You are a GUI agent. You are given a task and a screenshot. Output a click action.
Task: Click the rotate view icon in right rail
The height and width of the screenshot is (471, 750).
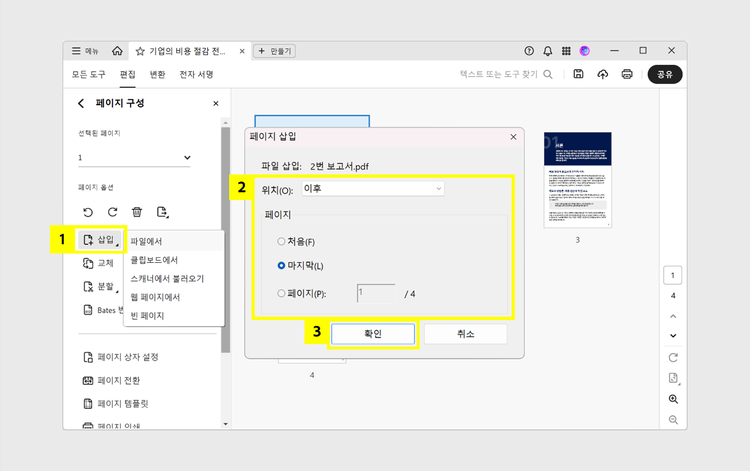click(673, 358)
